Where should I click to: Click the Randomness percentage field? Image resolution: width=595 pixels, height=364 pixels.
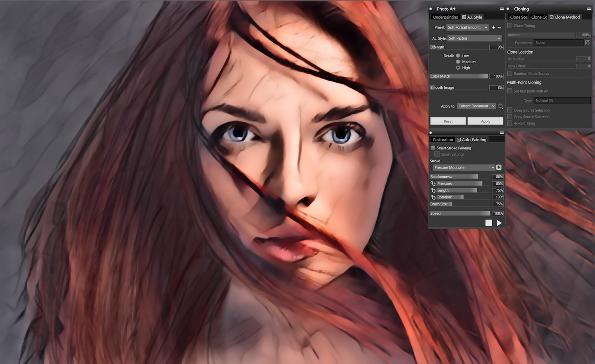click(x=498, y=176)
